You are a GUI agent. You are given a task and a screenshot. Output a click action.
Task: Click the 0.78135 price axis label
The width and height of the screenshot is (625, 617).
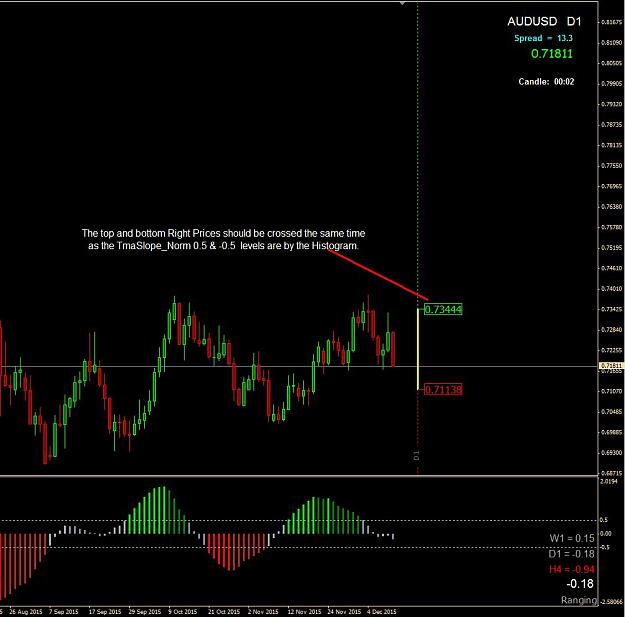[612, 145]
